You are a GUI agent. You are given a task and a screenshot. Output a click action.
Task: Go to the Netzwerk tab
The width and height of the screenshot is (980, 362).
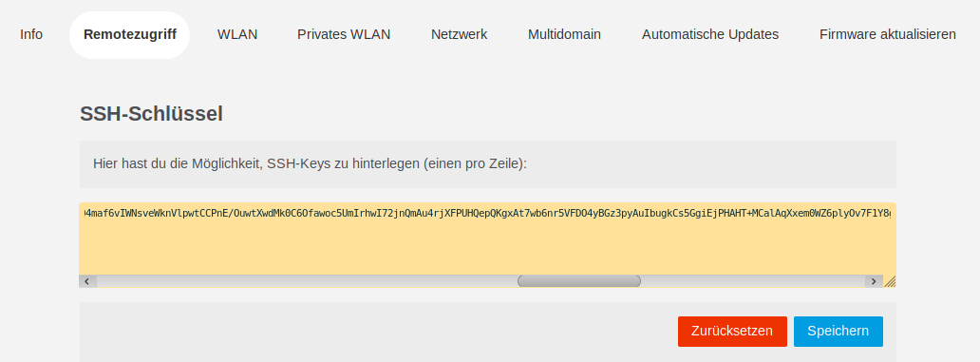[460, 34]
